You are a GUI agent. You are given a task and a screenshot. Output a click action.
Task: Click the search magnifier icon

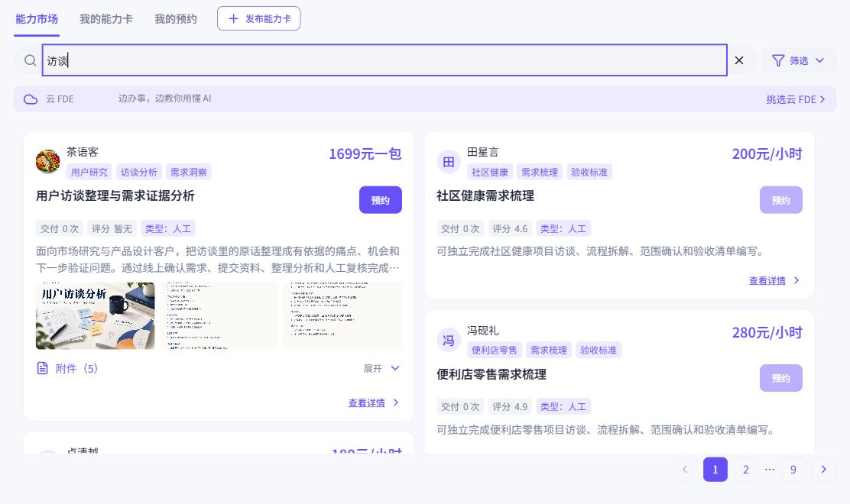(31, 60)
